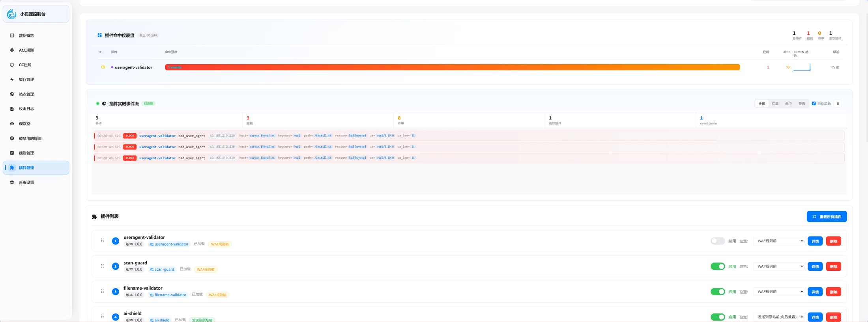Open 系统设置 in the sidebar
Image resolution: width=868 pixels, height=322 pixels.
tap(36, 182)
